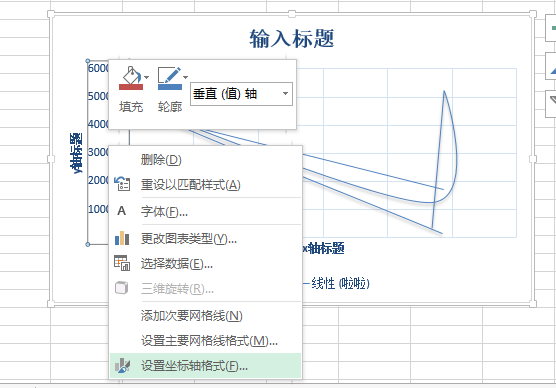Click the format-axis brush icon
This screenshot has height=388, width=556.
coord(122,365)
